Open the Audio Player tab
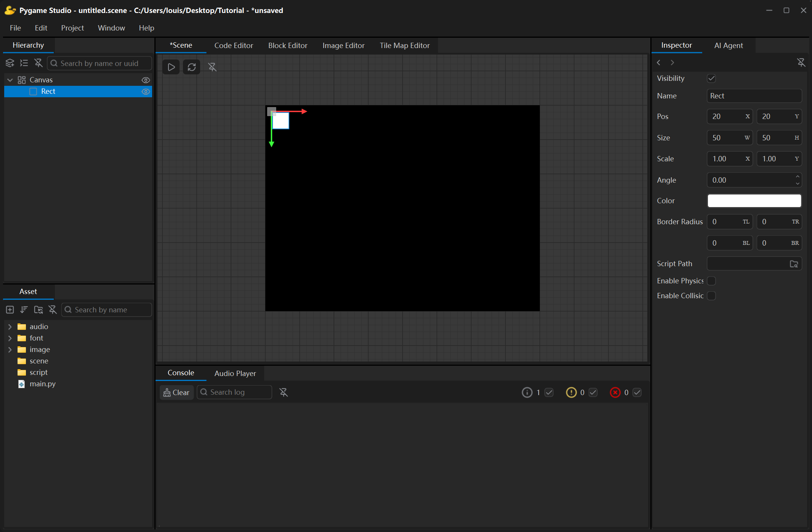 tap(235, 373)
